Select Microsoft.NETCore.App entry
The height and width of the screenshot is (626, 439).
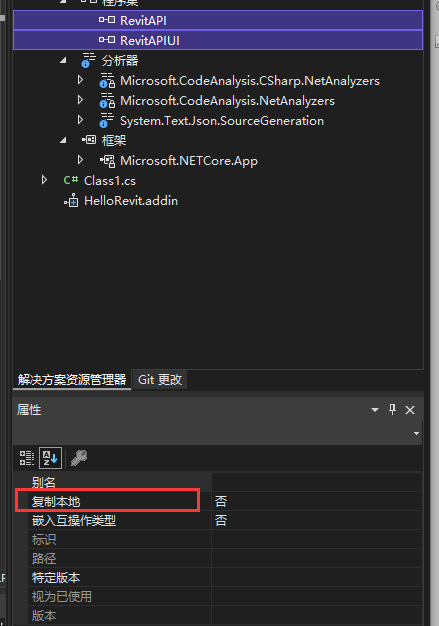point(189,160)
